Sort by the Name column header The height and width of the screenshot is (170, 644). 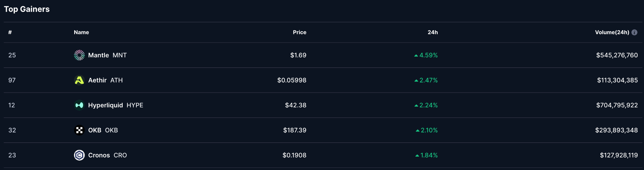pos(81,32)
